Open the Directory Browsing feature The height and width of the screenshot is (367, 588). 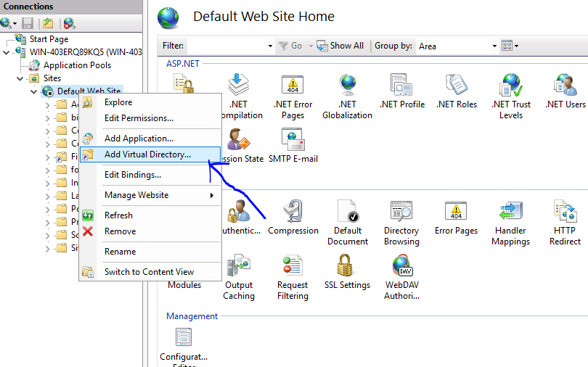[x=401, y=223]
